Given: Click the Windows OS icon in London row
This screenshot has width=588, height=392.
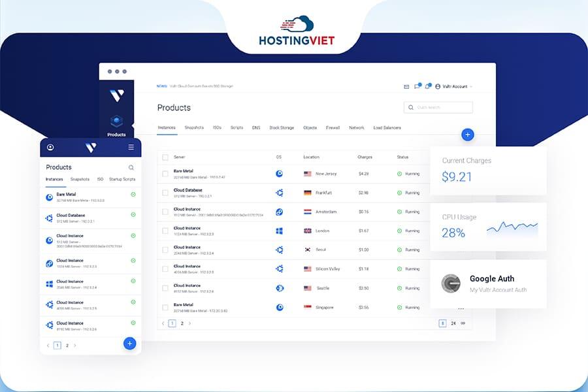Looking at the screenshot, I should pyautogui.click(x=280, y=231).
